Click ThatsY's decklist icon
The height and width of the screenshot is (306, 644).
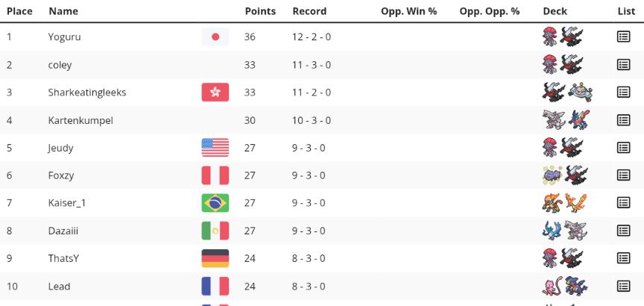624,258
